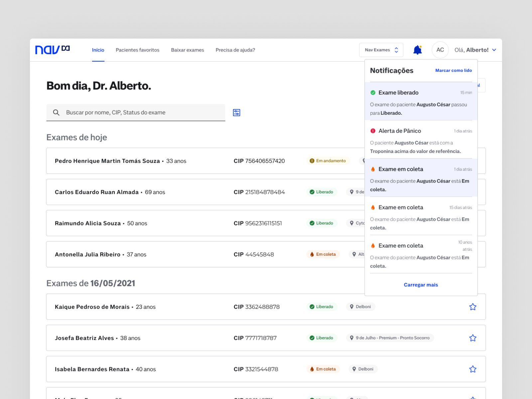Star Isabela Bernardes Renata as favorite

(472, 369)
